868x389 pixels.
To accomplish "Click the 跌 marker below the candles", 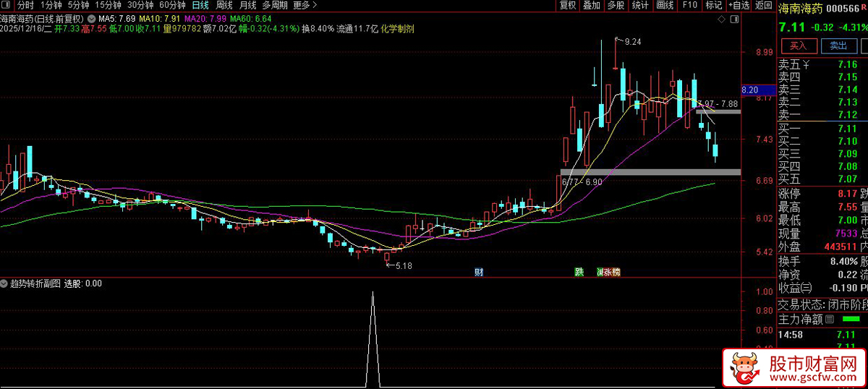I will [579, 272].
